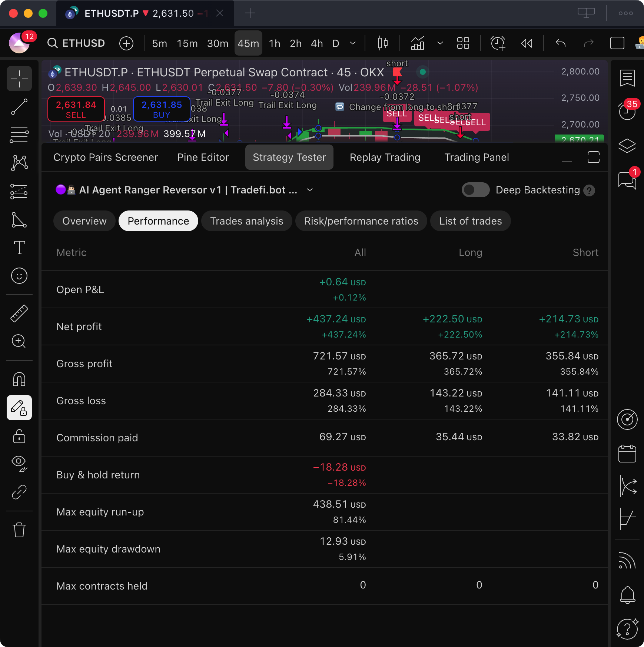Select the Text annotation tool
The width and height of the screenshot is (644, 647).
click(x=19, y=248)
